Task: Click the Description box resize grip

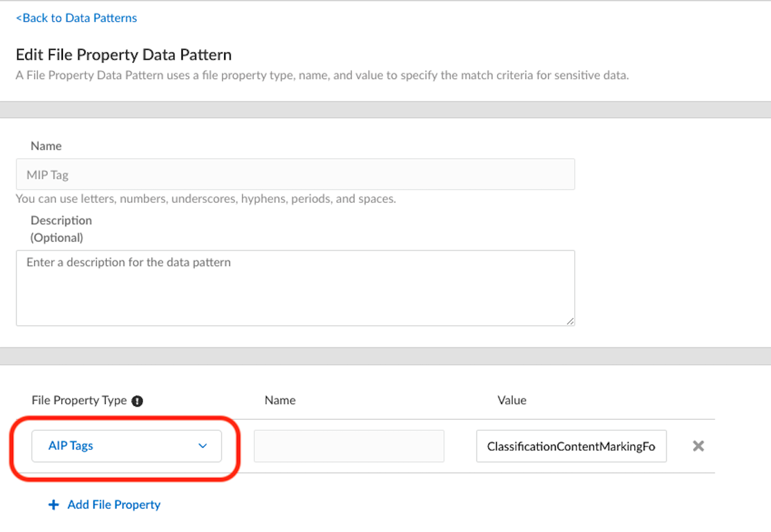Action: (x=570, y=321)
